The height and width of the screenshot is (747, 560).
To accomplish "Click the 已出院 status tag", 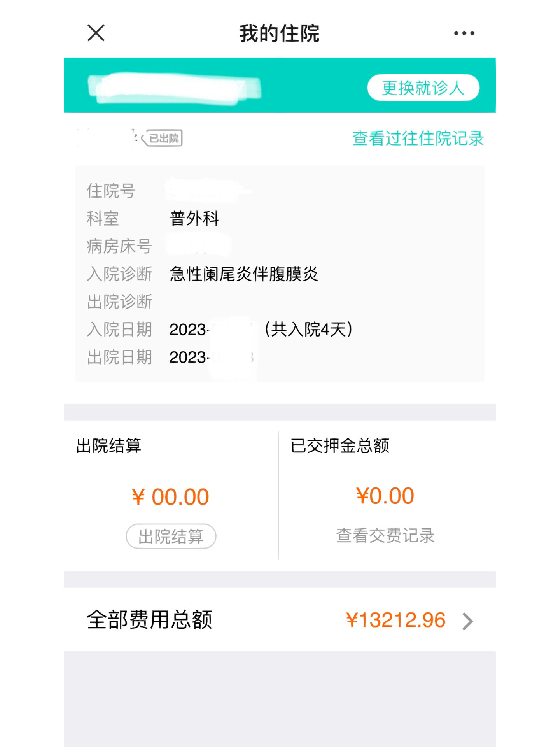I will point(163,138).
